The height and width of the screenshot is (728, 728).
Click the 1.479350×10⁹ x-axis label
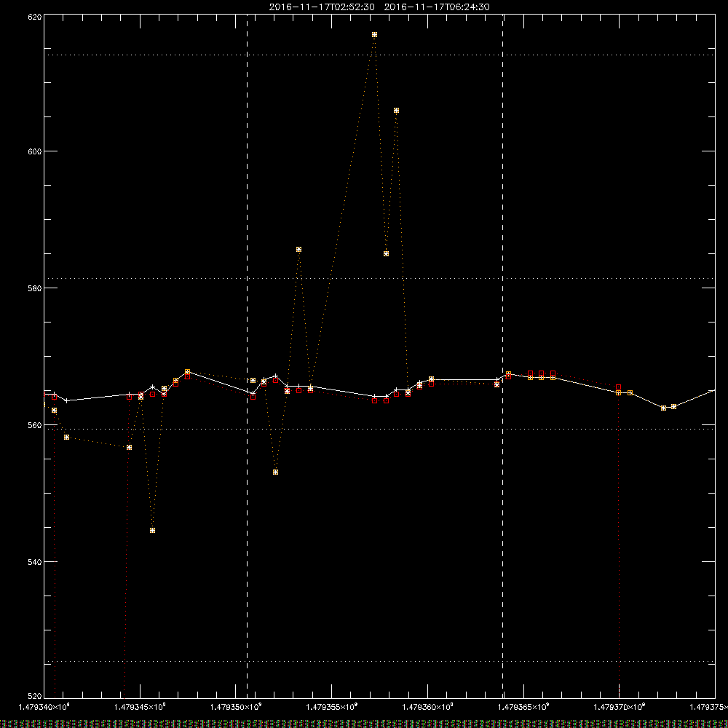click(x=236, y=707)
